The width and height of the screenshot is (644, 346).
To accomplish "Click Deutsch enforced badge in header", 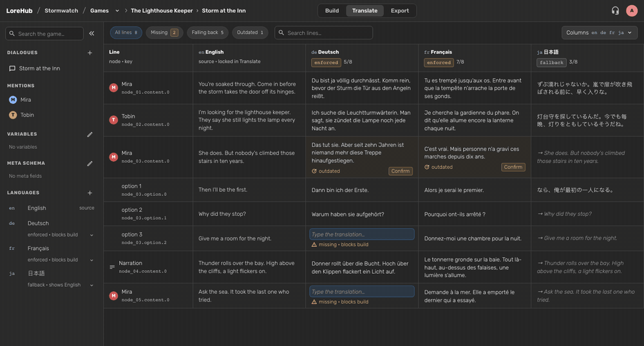I will click(326, 62).
